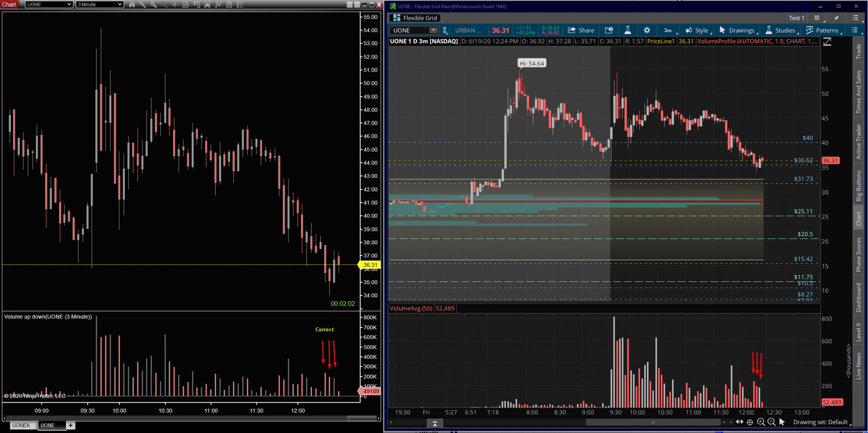Image resolution: width=868 pixels, height=433 pixels.
Task: Open the Live News side tab
Action: point(859,366)
